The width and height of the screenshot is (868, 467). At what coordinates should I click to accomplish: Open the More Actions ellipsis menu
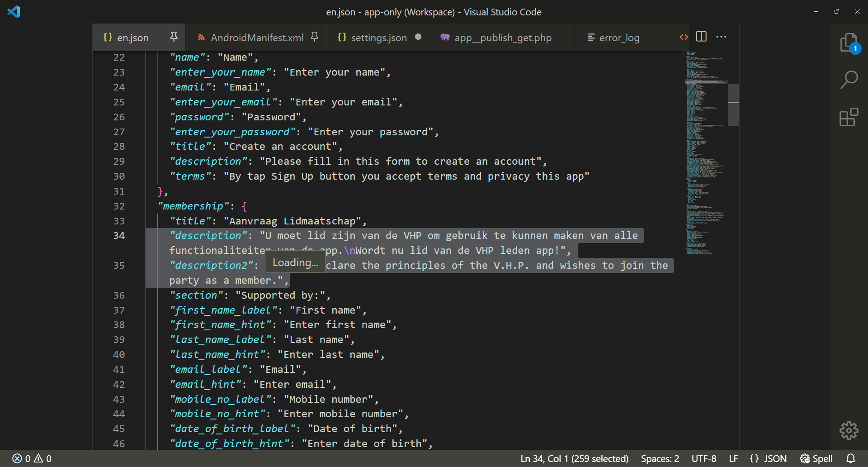[x=722, y=37]
